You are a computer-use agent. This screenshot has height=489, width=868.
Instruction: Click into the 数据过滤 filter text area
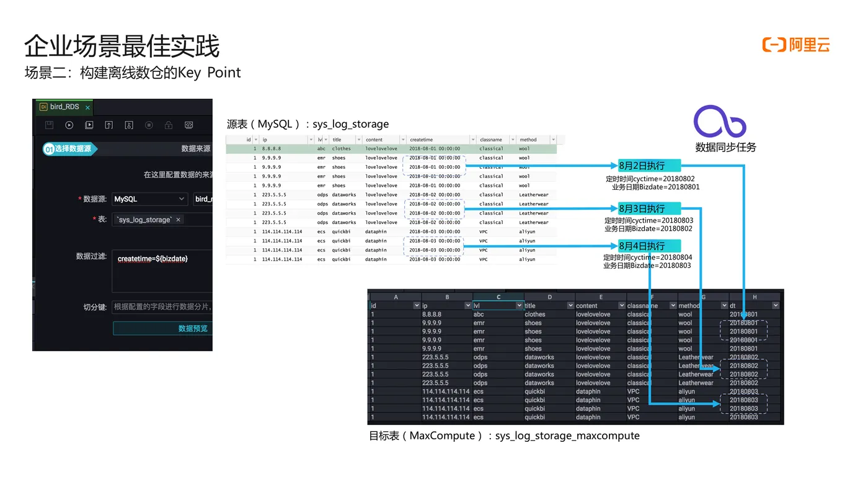tap(162, 271)
